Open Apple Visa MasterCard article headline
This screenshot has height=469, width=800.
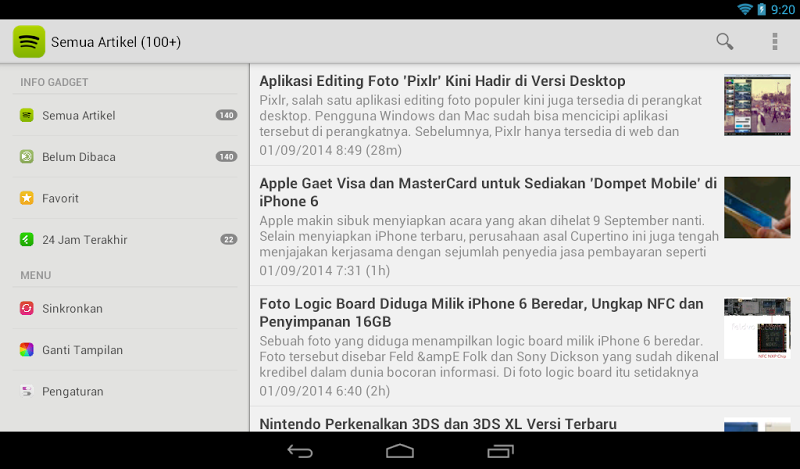click(x=488, y=192)
